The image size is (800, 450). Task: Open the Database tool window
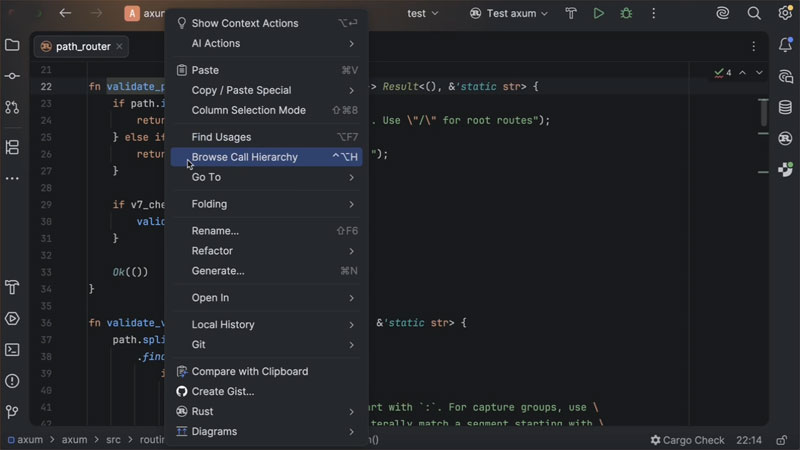click(x=785, y=107)
